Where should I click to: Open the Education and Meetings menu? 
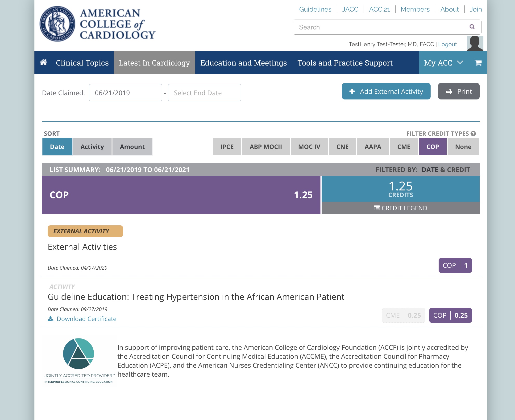pyautogui.click(x=243, y=63)
